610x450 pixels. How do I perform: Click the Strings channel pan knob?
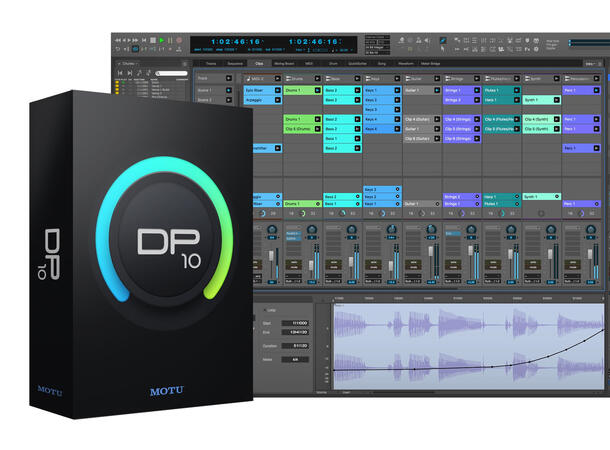[x=471, y=229]
